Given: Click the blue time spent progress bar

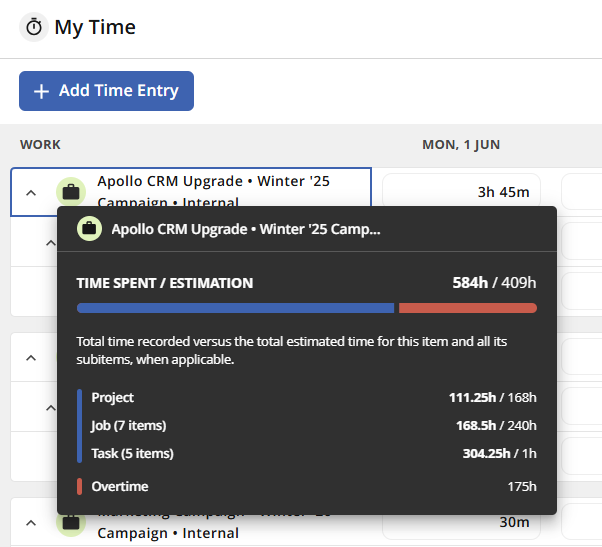Looking at the screenshot, I should coord(235,308).
